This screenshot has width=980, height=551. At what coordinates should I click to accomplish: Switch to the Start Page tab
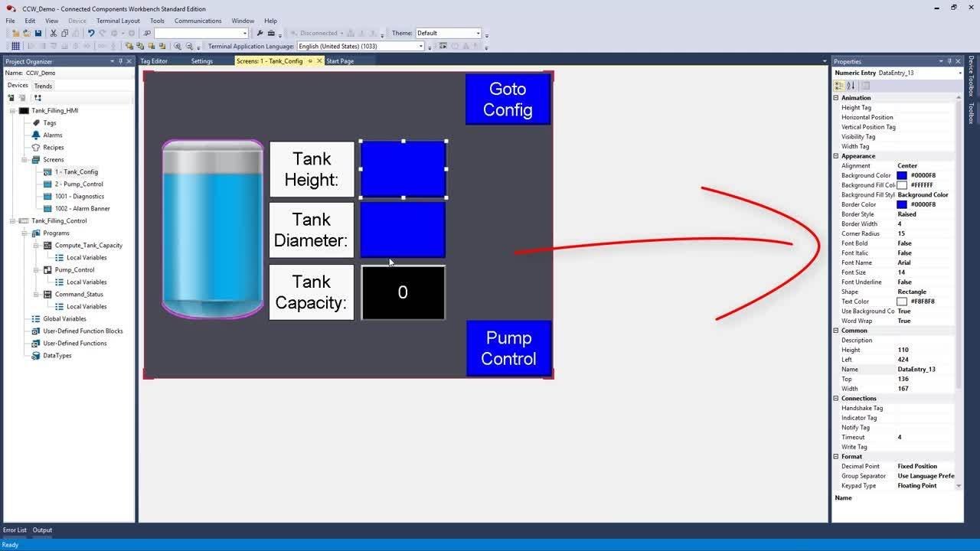point(340,61)
